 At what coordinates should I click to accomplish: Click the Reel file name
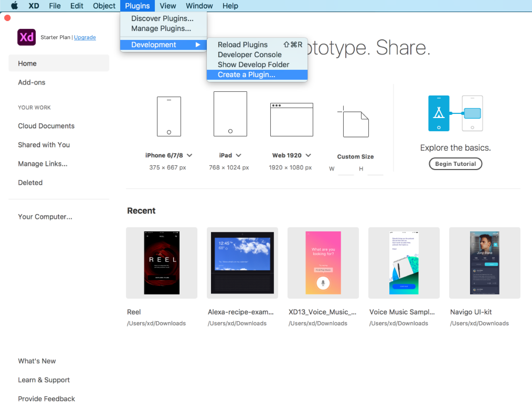(x=134, y=312)
